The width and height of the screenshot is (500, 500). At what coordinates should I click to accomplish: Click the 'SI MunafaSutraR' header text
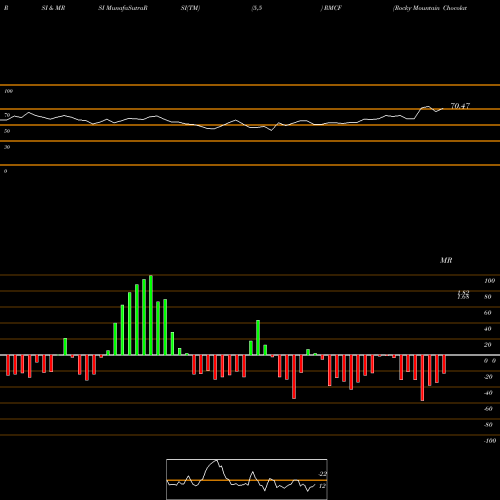(123, 8)
